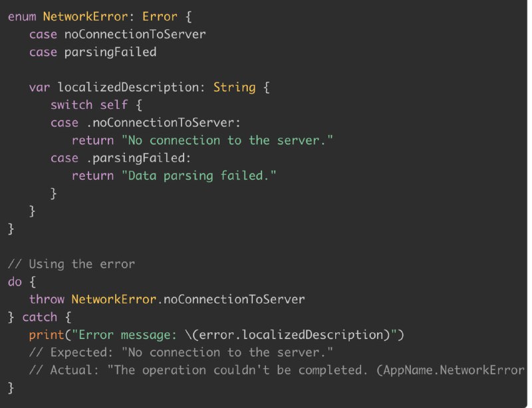Click the "// Using the error" comment
532x408 pixels.
[72, 264]
